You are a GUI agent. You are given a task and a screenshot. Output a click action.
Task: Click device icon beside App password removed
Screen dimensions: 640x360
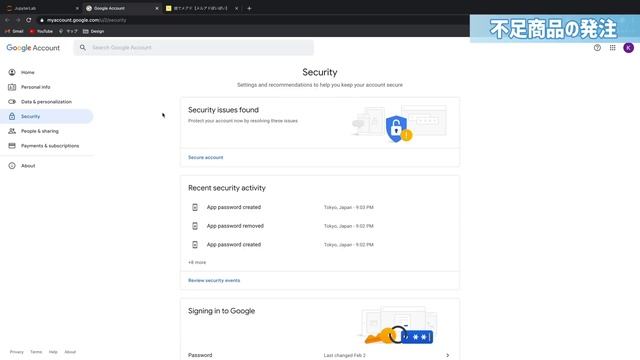[195, 226]
